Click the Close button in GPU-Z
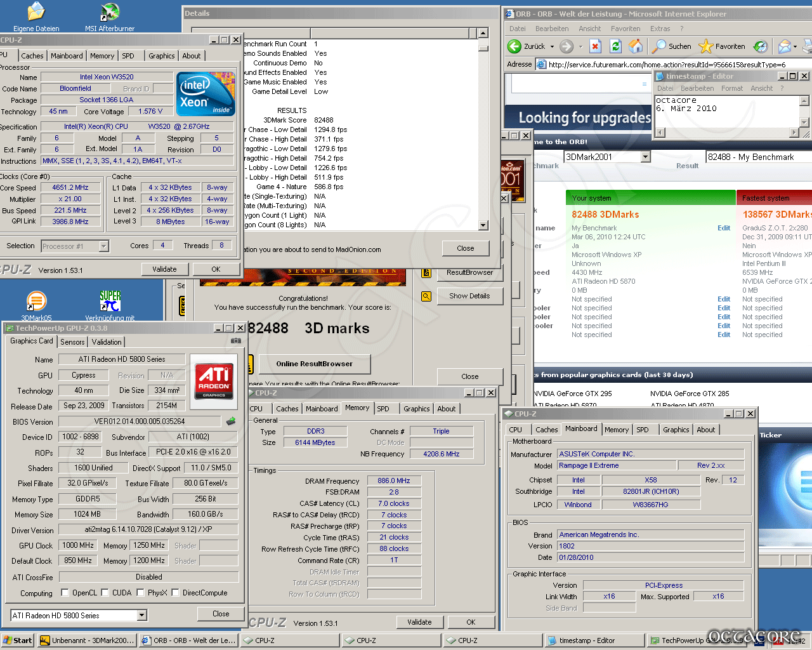Screen dimensions: 812x650 pyautogui.click(x=221, y=614)
